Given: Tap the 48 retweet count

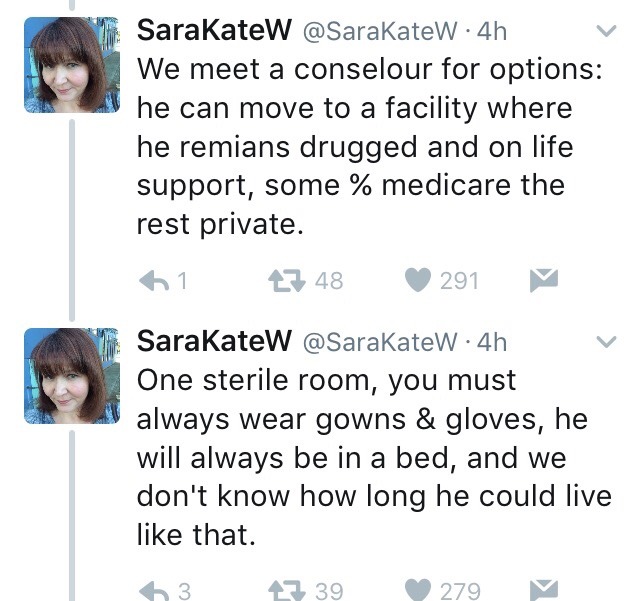Looking at the screenshot, I should (329, 281).
